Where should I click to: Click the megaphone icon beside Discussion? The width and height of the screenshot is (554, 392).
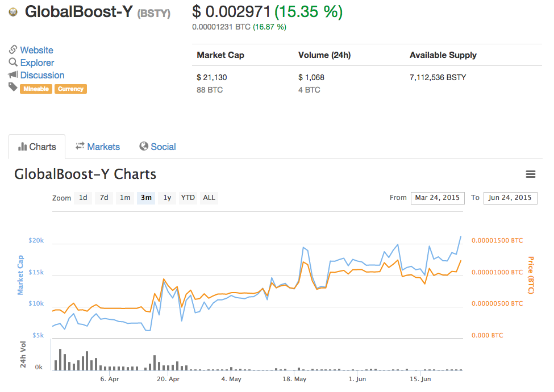click(13, 74)
